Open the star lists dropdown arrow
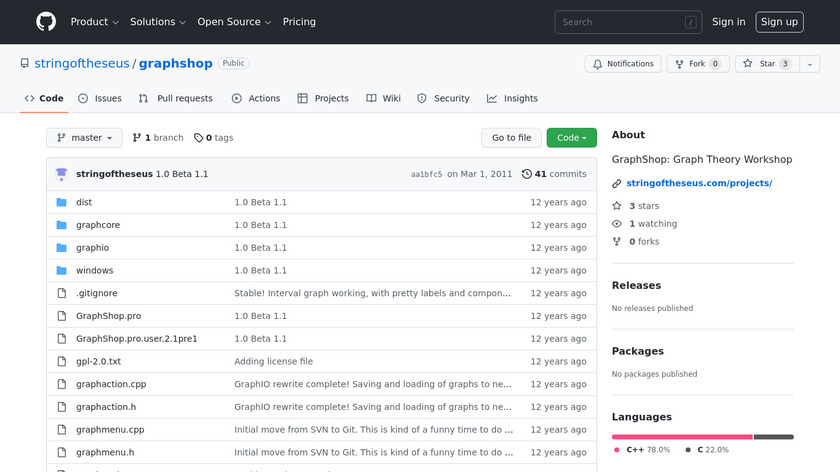The width and height of the screenshot is (840, 472). click(808, 64)
